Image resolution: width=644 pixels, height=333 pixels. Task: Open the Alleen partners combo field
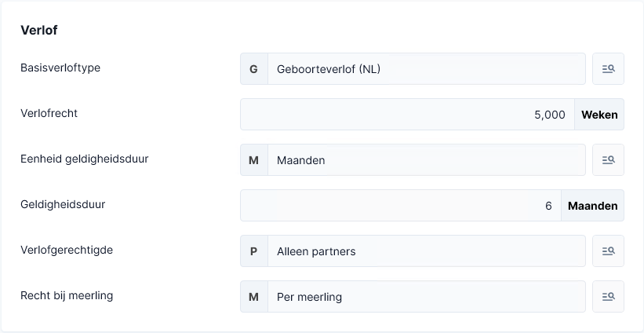click(427, 251)
